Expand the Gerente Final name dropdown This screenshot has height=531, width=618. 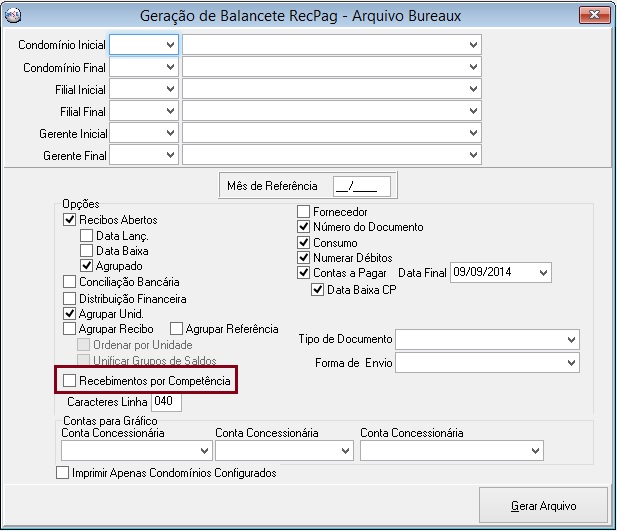(x=472, y=155)
